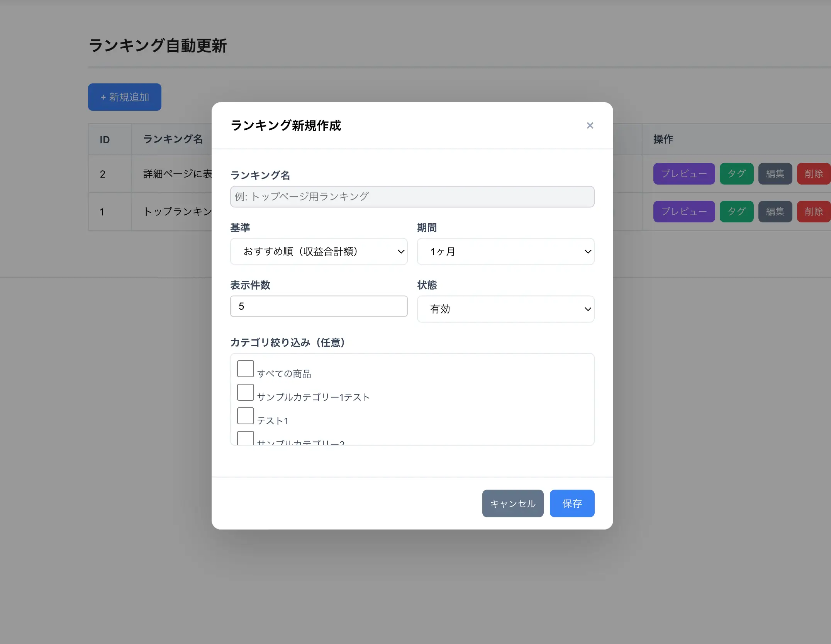
Task: Click the + 新規追加 button
Action: [x=125, y=97]
